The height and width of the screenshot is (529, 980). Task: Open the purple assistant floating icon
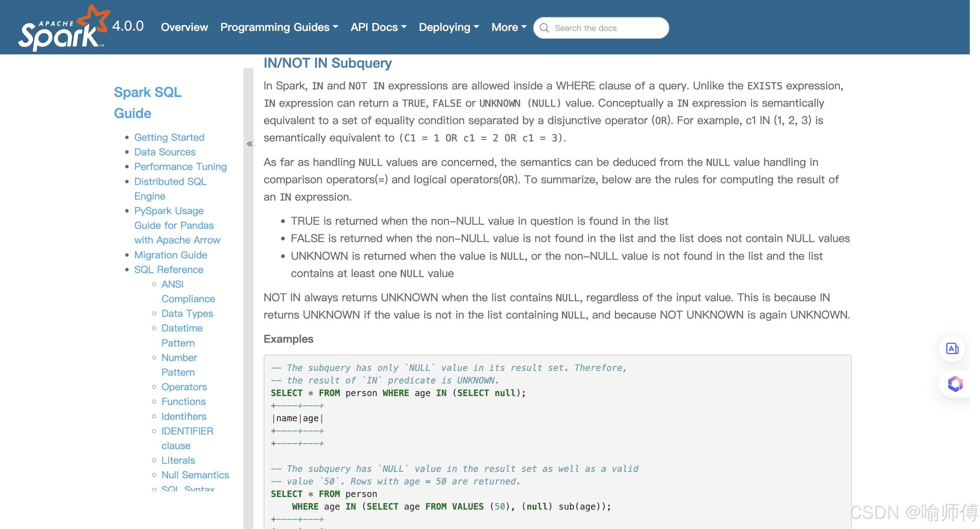(955, 384)
